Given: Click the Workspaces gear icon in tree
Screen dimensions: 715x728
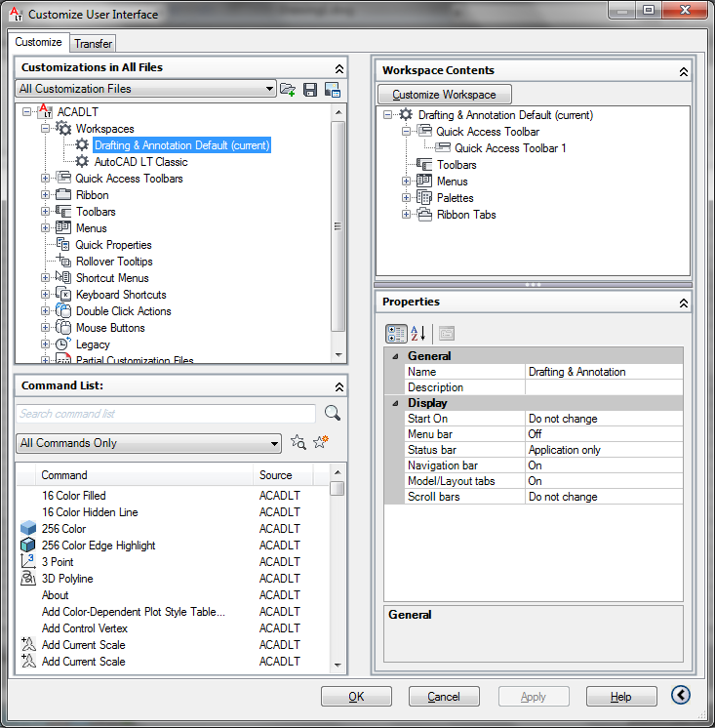Looking at the screenshot, I should [x=63, y=128].
